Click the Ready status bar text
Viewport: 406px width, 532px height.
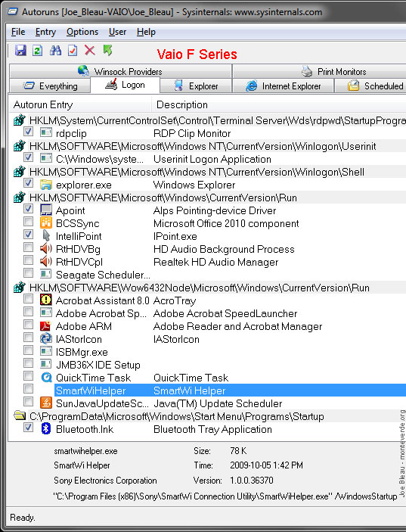point(23,518)
